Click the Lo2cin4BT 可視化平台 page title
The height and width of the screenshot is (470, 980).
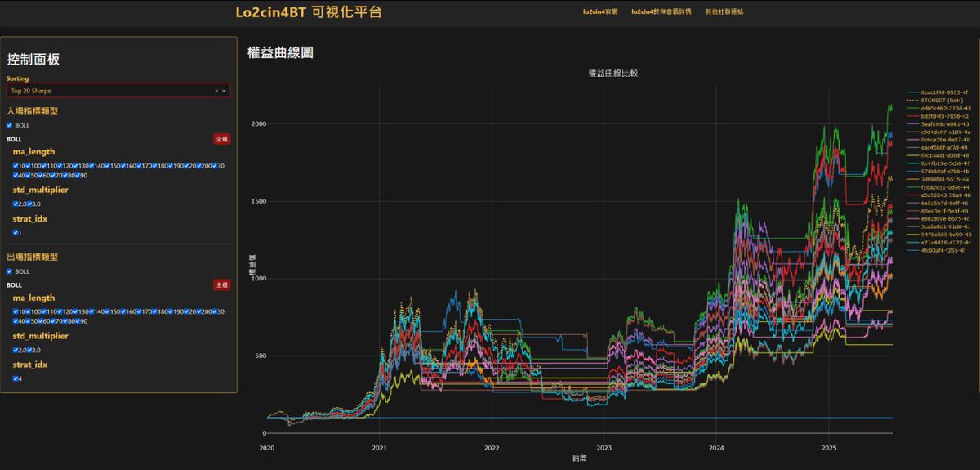click(309, 12)
